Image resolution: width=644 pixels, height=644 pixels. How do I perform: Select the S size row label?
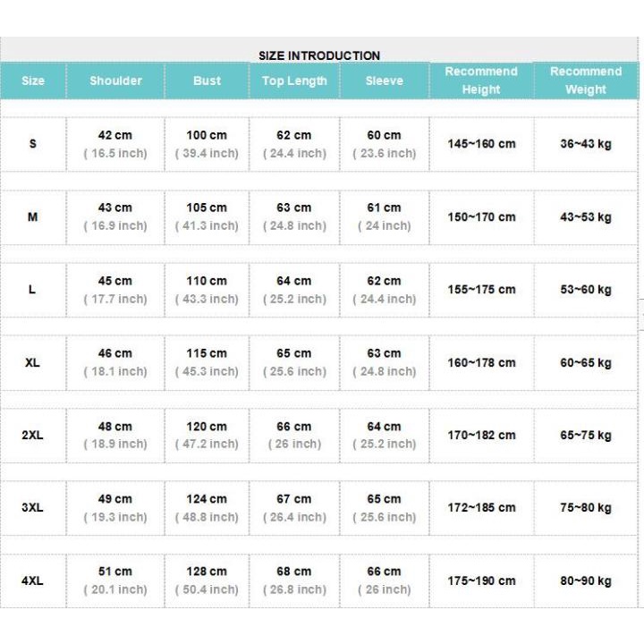[x=33, y=144]
